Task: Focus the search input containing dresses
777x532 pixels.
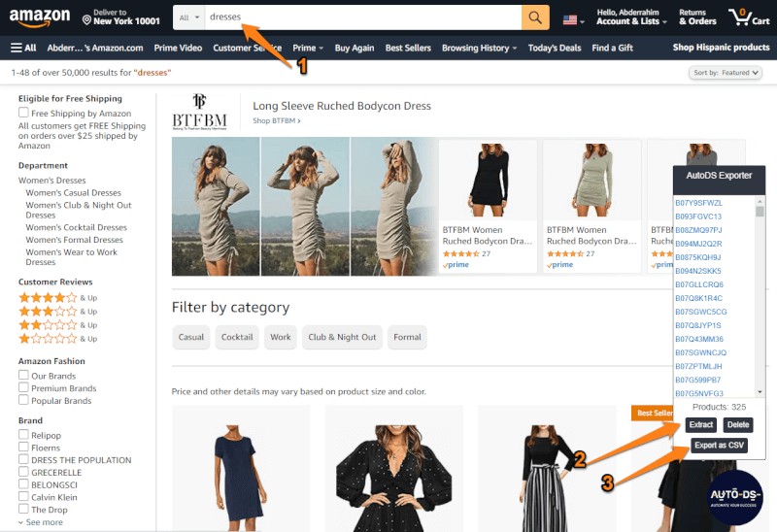Action: point(363,17)
